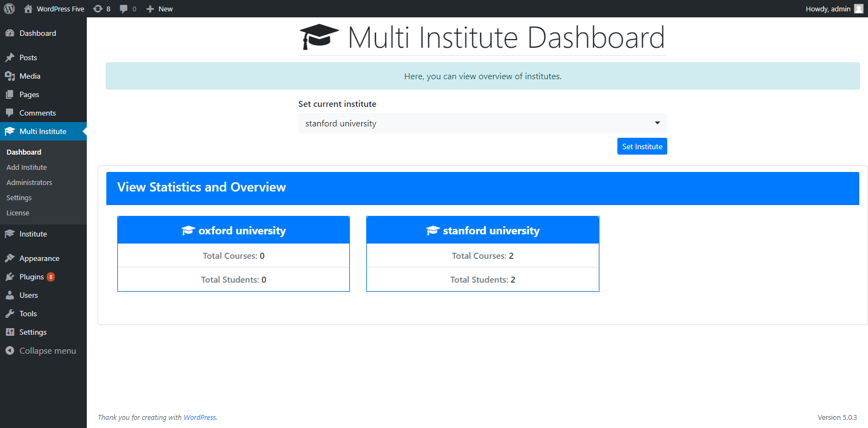Open WordPress Five site home icon
Viewport: 868px width, 428px height.
coord(28,9)
